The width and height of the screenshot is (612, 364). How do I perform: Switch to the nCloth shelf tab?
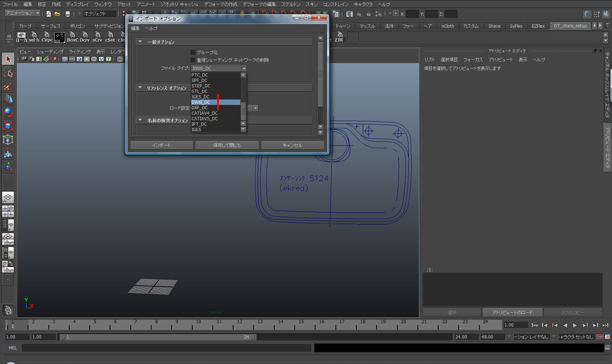point(447,26)
